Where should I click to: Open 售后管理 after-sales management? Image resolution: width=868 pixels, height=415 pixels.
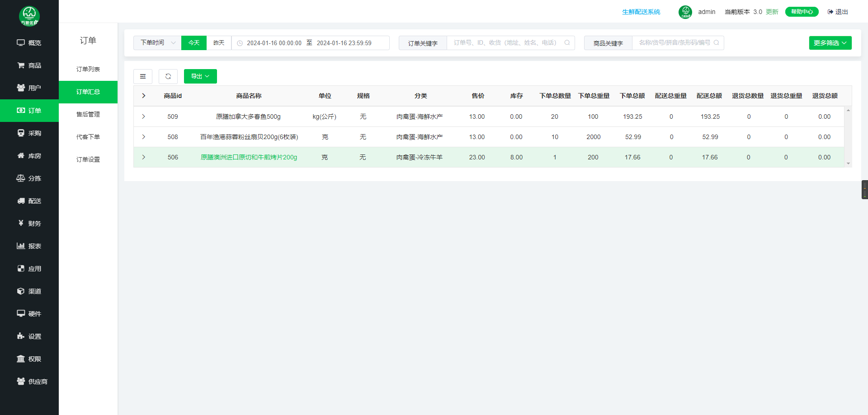click(x=88, y=114)
